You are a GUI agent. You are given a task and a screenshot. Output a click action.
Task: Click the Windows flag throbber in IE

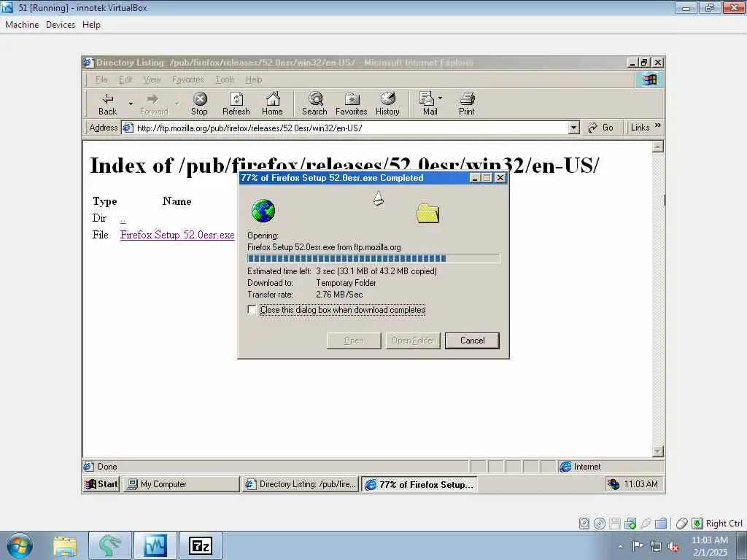click(x=649, y=79)
